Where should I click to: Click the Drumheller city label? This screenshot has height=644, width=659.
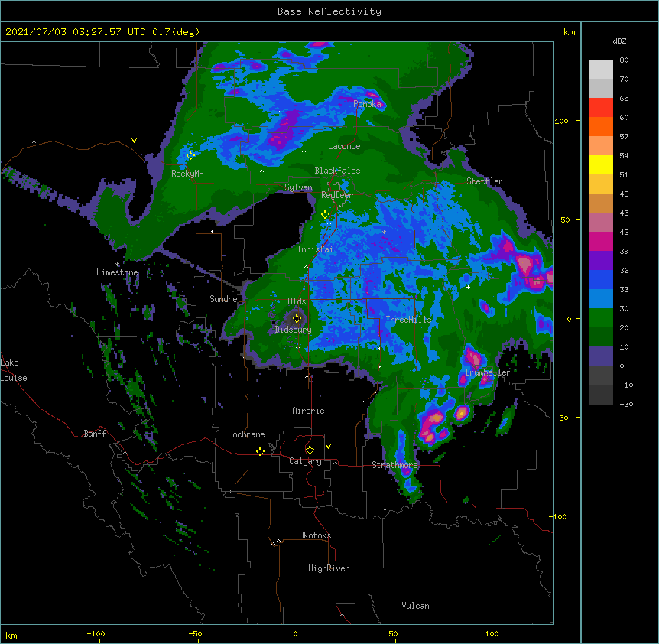tap(488, 372)
